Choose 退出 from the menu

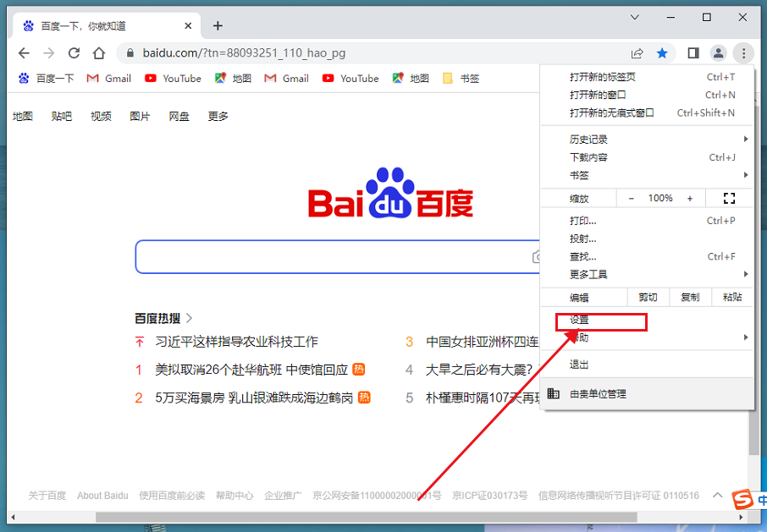(x=647, y=365)
